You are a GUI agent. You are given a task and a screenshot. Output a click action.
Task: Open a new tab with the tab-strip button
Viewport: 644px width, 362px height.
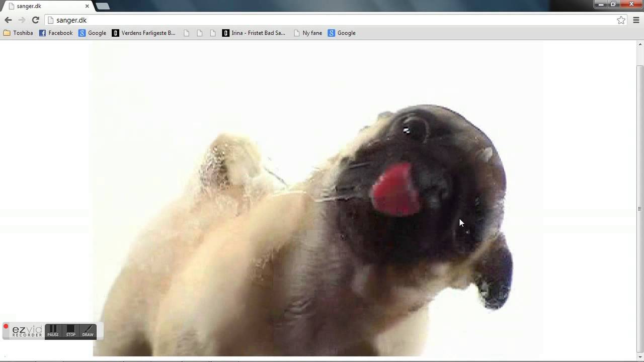tap(103, 6)
